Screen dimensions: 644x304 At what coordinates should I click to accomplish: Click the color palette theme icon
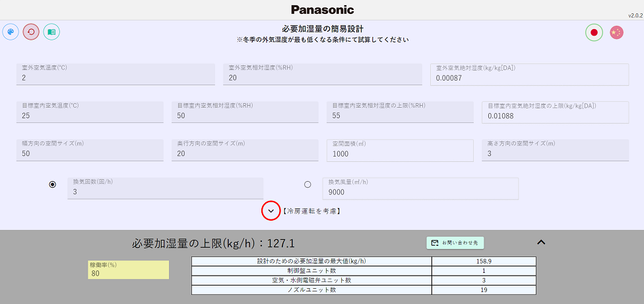pyautogui.click(x=11, y=31)
